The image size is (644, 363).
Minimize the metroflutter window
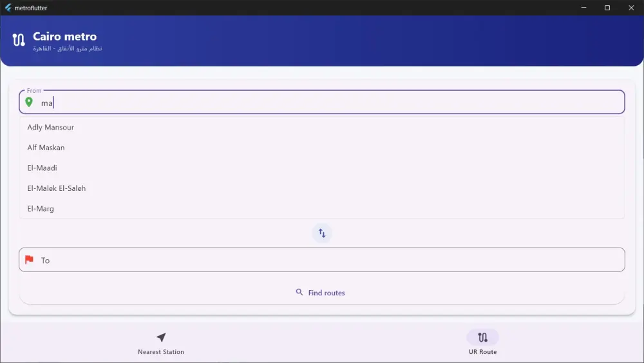pos(583,8)
